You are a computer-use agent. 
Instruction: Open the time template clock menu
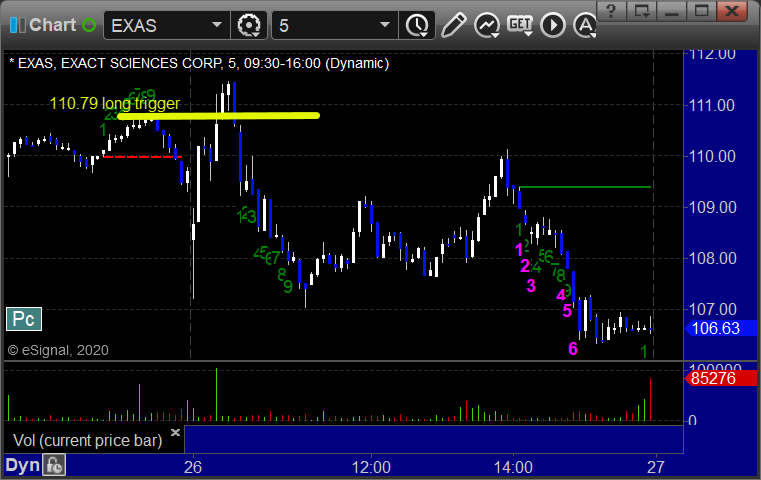(x=417, y=25)
